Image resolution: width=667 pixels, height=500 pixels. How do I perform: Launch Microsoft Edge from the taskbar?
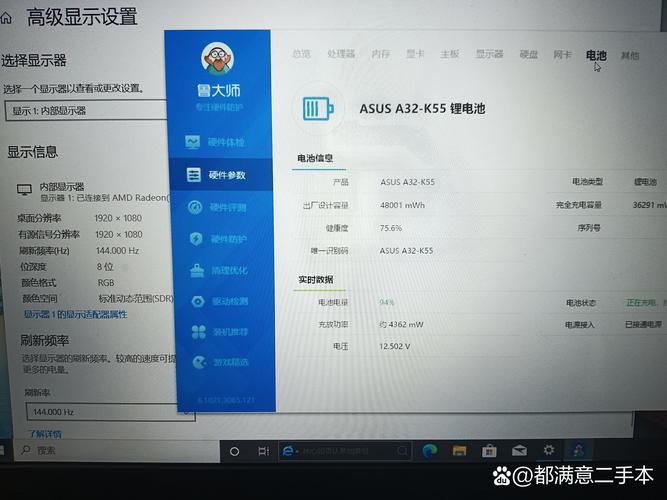(430, 451)
